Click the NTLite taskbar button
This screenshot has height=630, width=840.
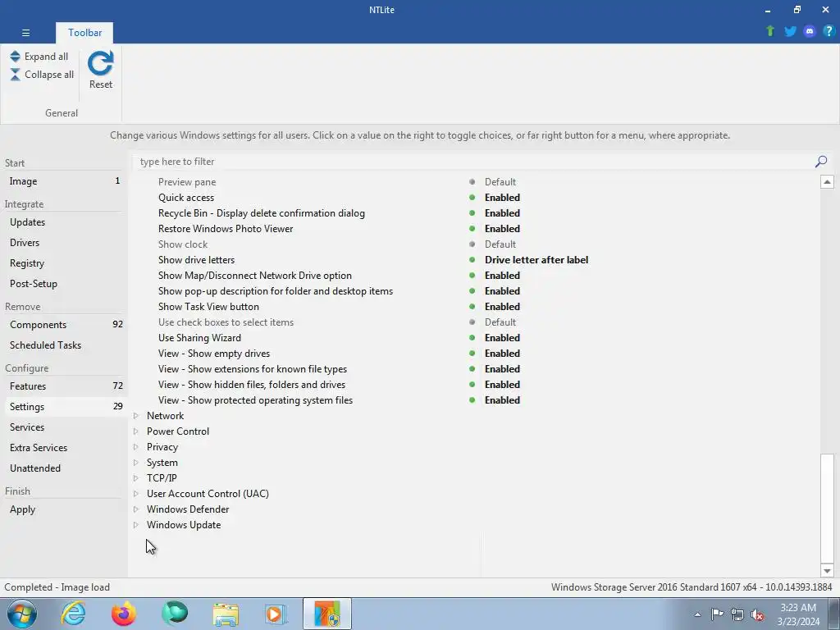[326, 614]
